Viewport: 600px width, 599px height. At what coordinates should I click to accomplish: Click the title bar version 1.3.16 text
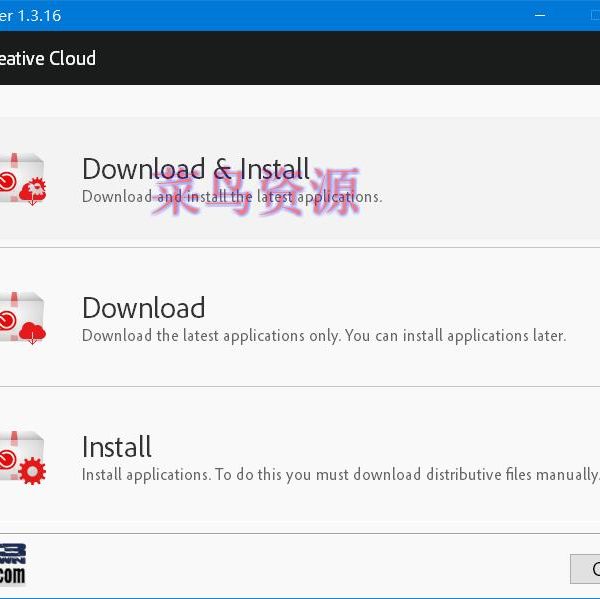pyautogui.click(x=30, y=15)
